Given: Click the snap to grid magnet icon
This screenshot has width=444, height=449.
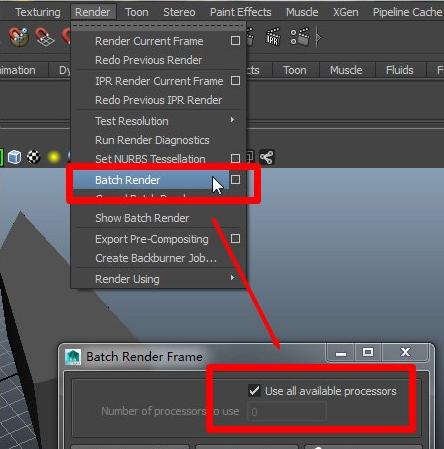Looking at the screenshot, I should [x=45, y=37].
